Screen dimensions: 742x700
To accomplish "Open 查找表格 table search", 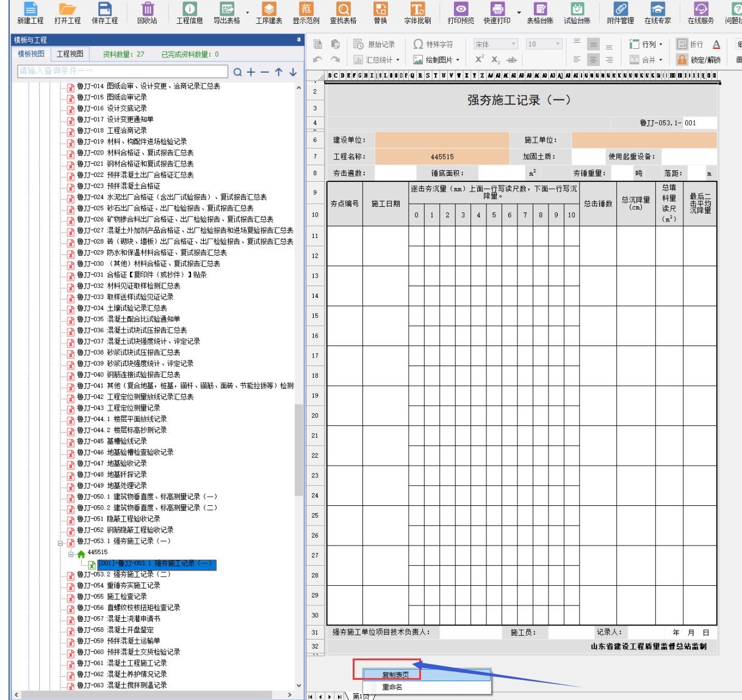I will click(344, 12).
